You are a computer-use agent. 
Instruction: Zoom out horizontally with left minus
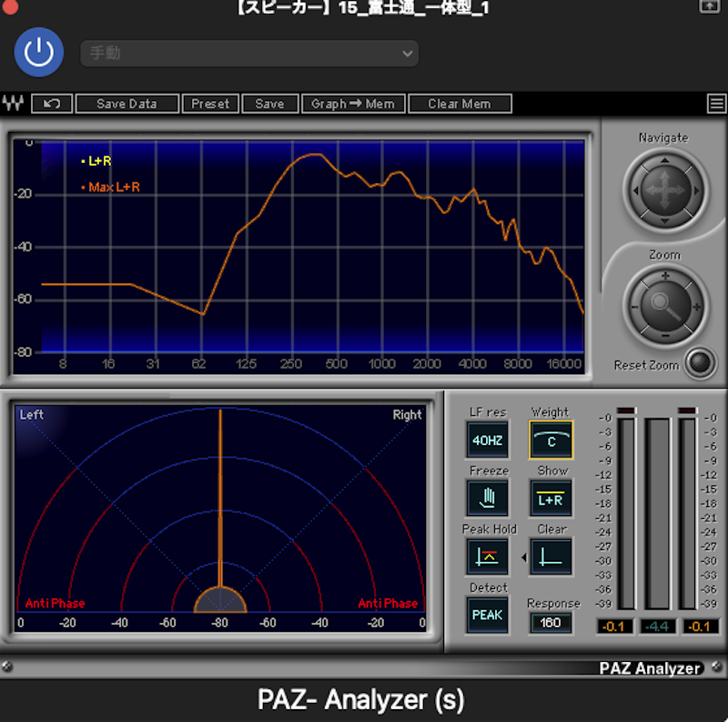(x=634, y=307)
